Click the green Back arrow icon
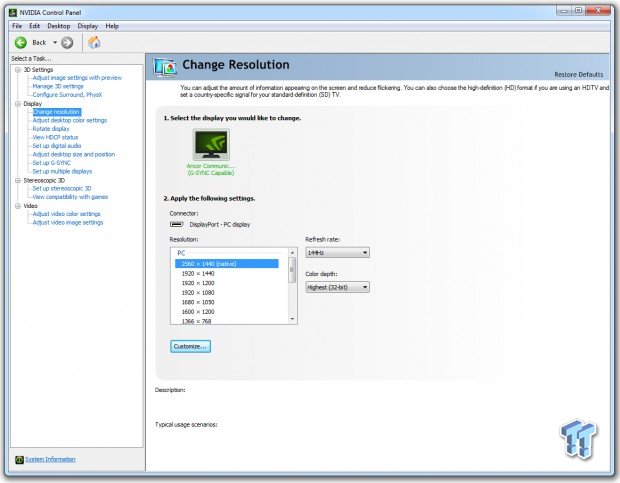Screen dimensions: 620x483 (21, 42)
